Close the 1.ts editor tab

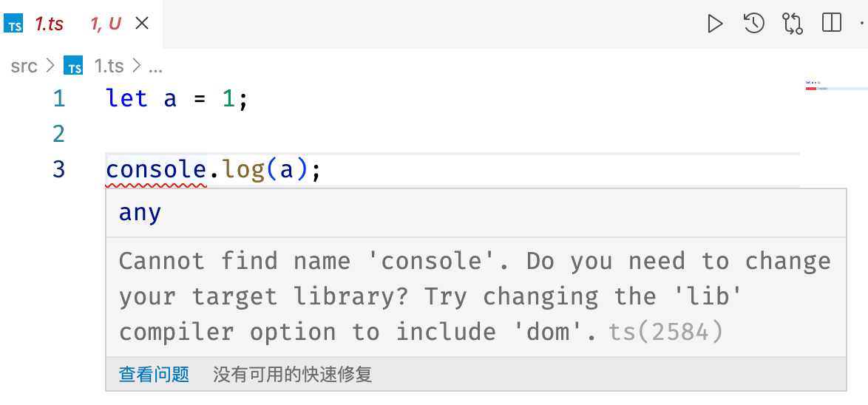pyautogui.click(x=142, y=23)
